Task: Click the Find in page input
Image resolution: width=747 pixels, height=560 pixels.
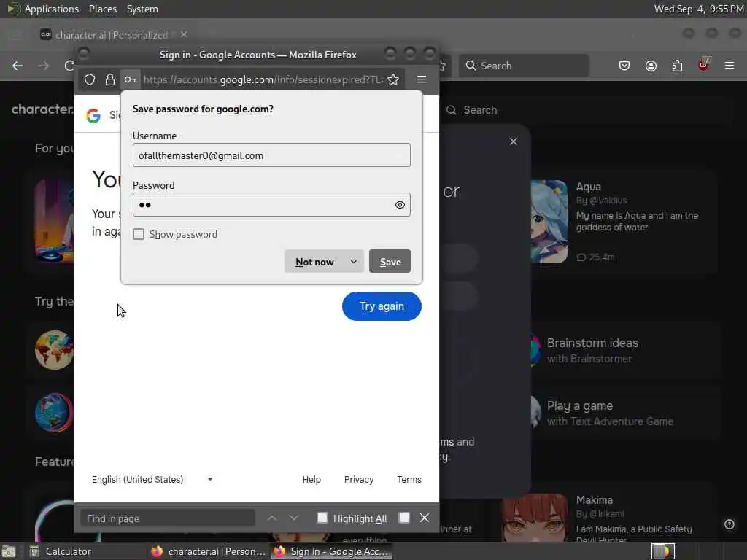Action: click(x=168, y=518)
